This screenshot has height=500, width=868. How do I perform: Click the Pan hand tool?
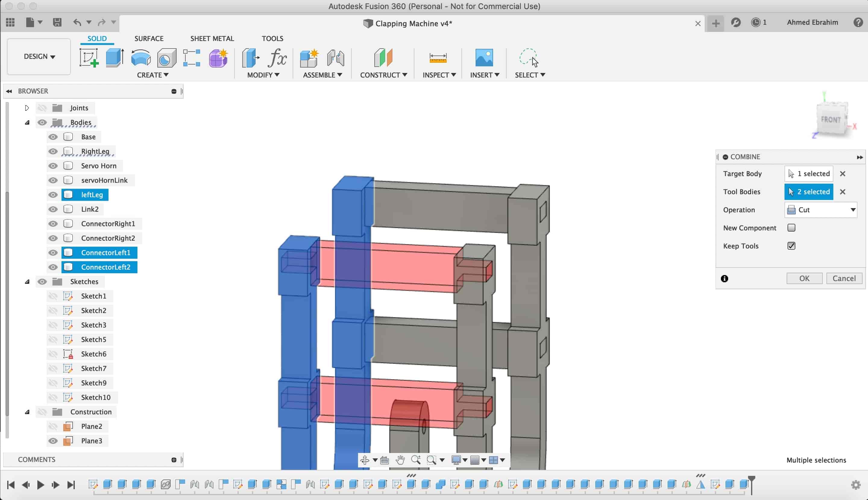pyautogui.click(x=400, y=460)
